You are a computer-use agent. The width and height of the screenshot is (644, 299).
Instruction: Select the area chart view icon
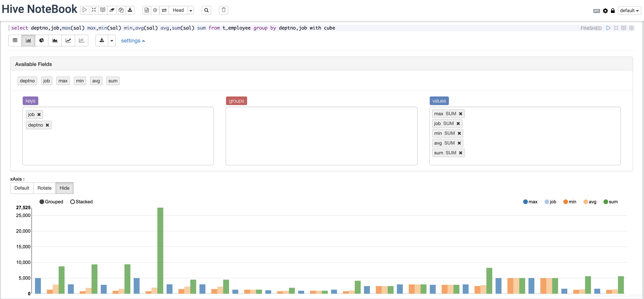(x=55, y=40)
